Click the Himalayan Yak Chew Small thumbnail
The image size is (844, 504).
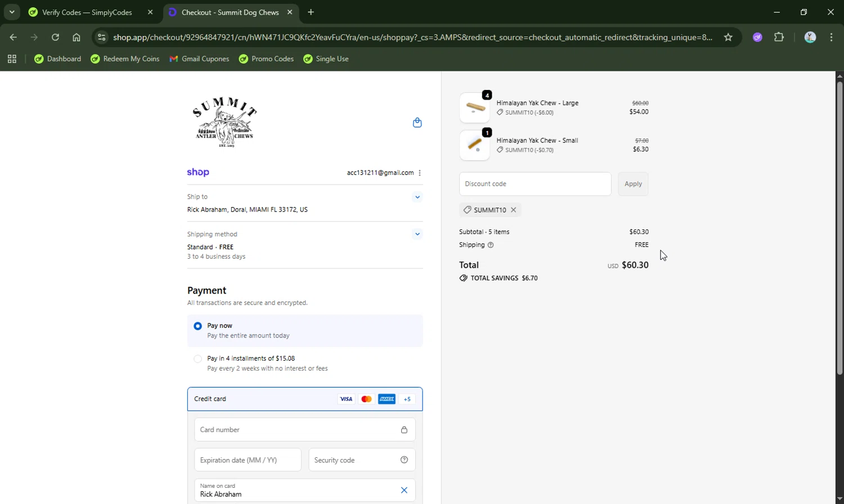tap(474, 145)
